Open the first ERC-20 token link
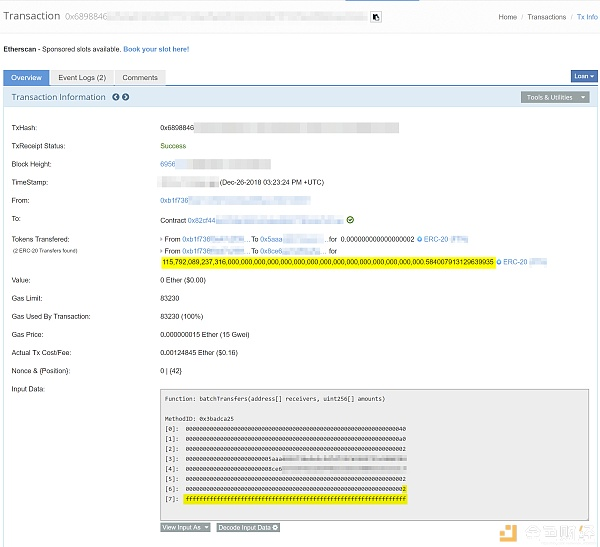 (x=436, y=239)
